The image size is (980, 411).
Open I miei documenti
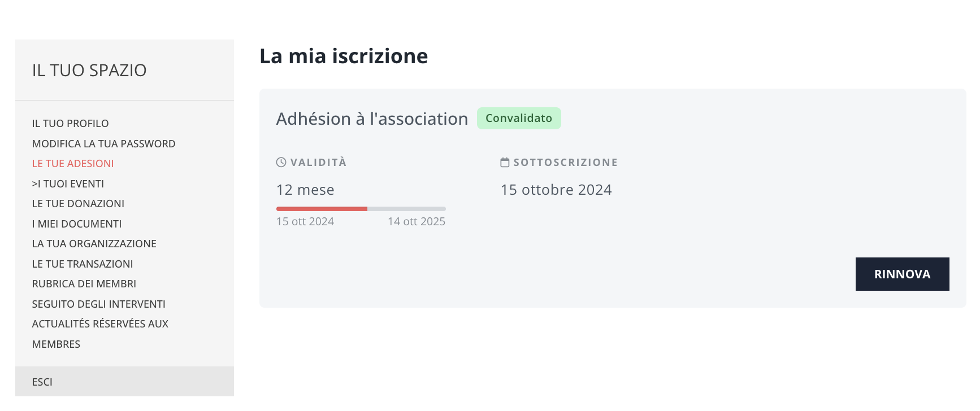pyautogui.click(x=77, y=224)
